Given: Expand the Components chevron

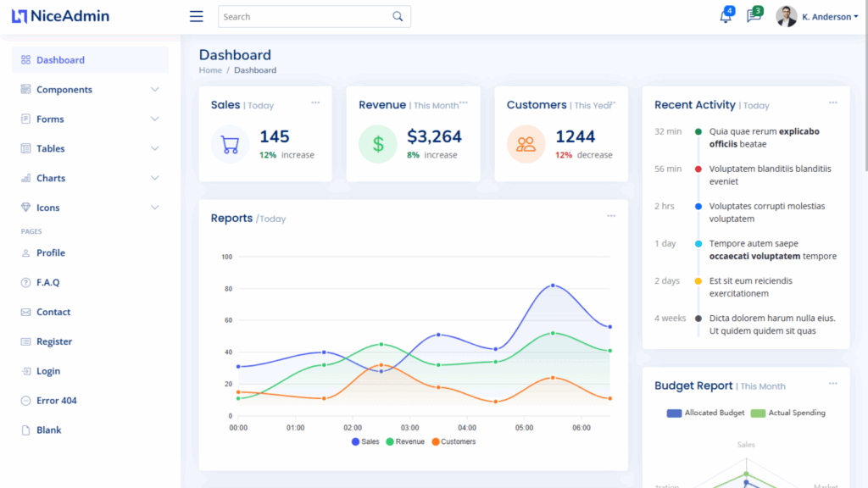Looking at the screenshot, I should [155, 89].
